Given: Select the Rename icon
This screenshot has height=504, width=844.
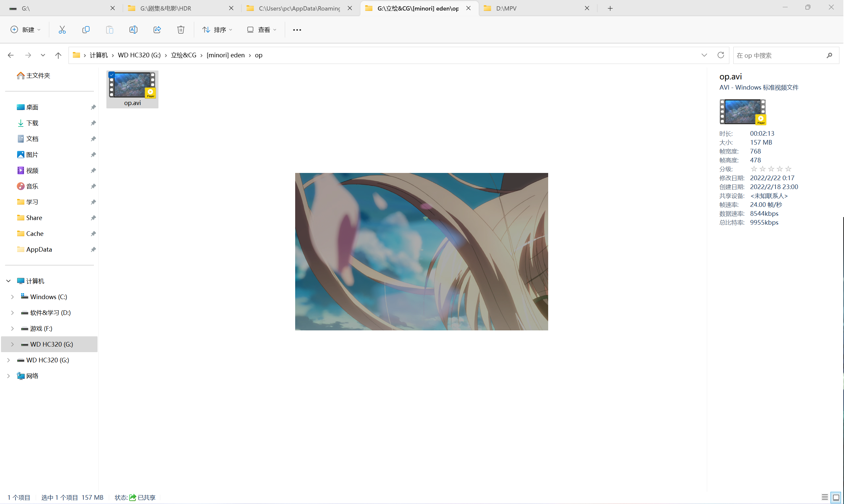Looking at the screenshot, I should pos(133,30).
